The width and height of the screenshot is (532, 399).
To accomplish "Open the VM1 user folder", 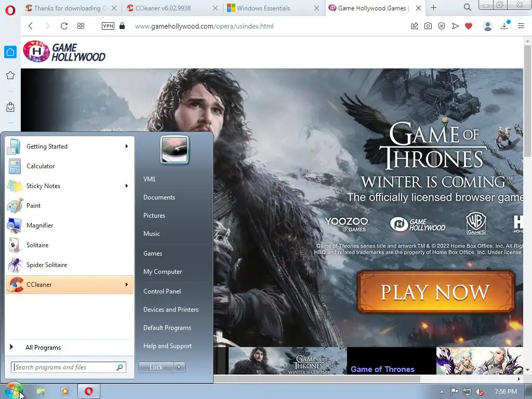I will point(174,179).
